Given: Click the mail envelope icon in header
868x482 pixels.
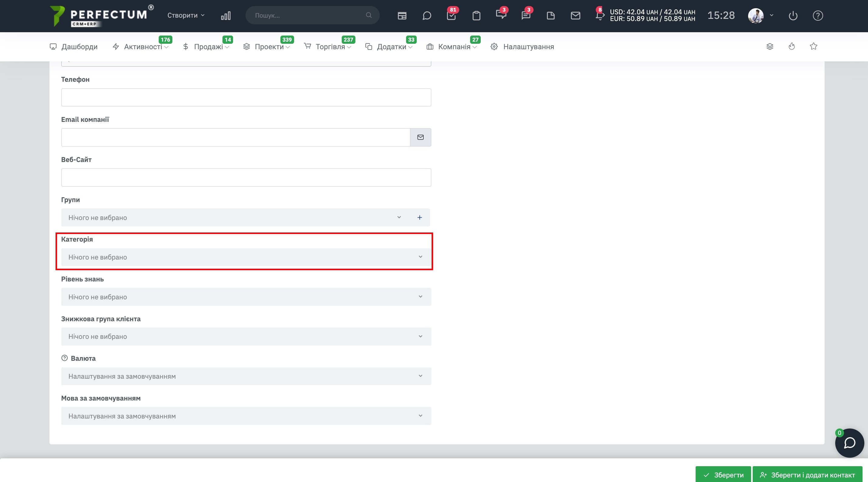Looking at the screenshot, I should [575, 15].
